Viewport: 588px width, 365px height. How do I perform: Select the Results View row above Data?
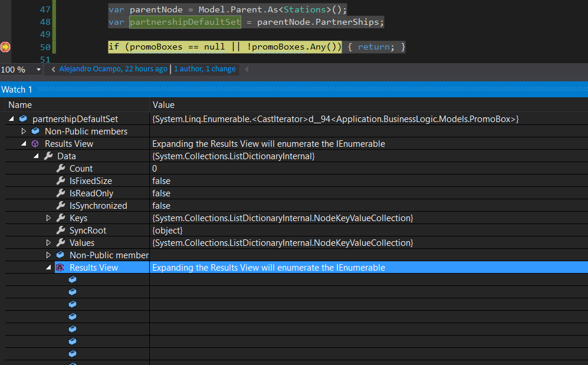tap(69, 143)
